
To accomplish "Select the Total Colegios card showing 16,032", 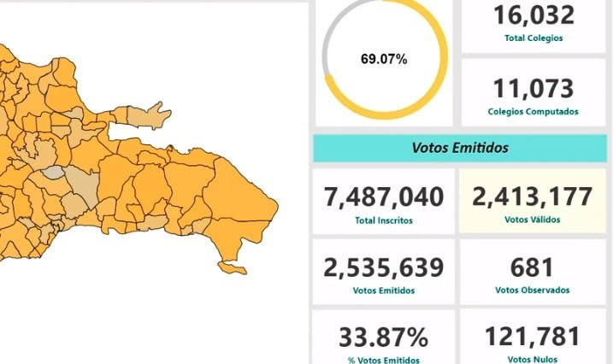I will 533,26.
